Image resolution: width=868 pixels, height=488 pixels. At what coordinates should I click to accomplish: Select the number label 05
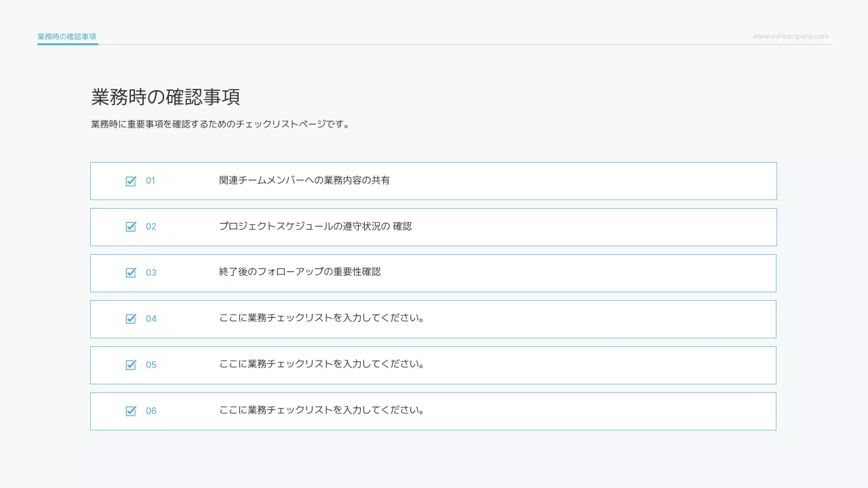click(152, 365)
